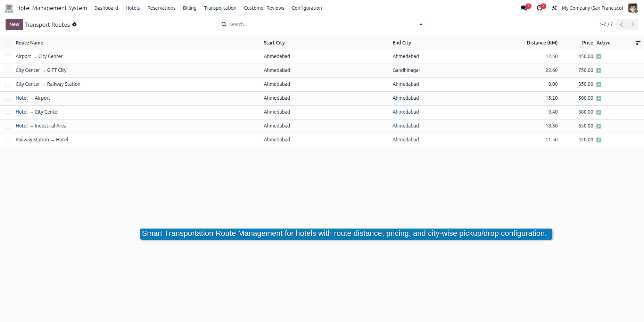Sort by the Start City column header
This screenshot has width=644, height=322.
click(274, 43)
